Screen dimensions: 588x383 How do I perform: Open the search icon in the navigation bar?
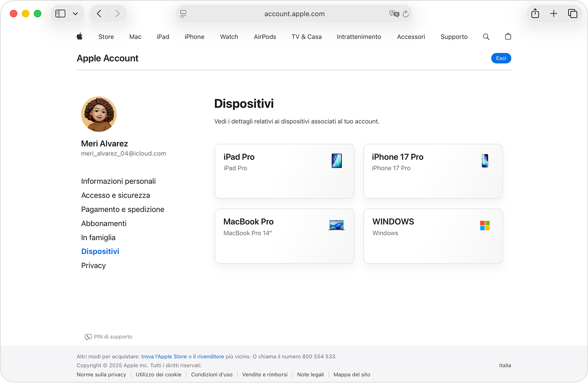pos(486,37)
